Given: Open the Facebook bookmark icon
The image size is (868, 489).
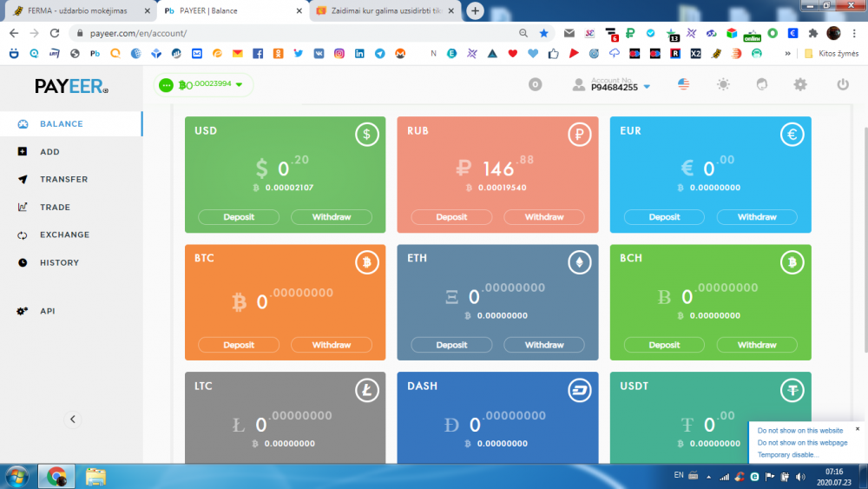Looking at the screenshot, I should pyautogui.click(x=258, y=54).
